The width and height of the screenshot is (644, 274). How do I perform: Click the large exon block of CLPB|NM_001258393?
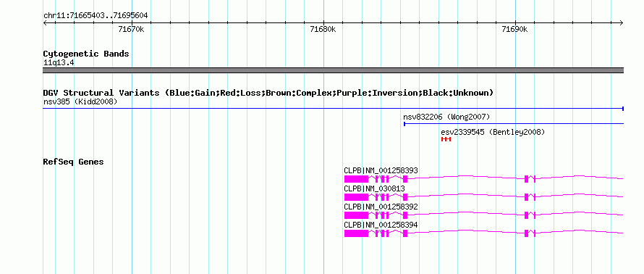(356, 178)
